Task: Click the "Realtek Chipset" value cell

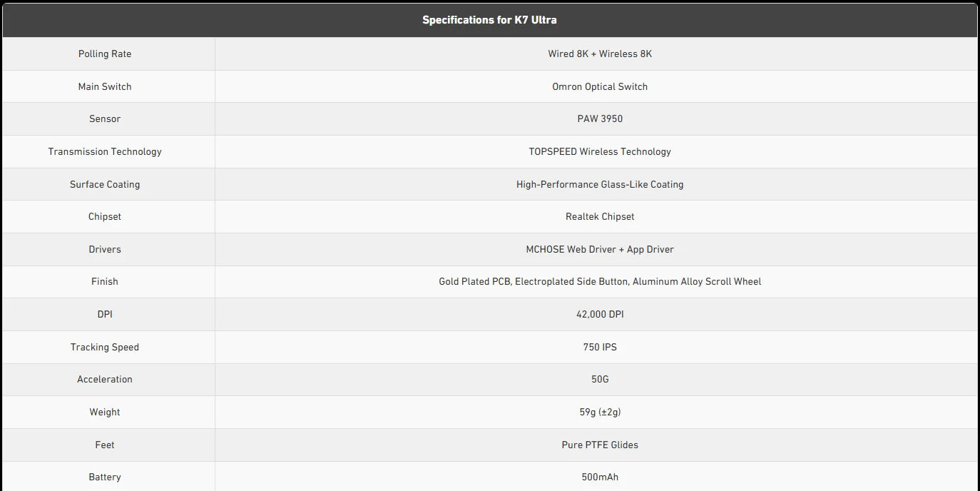Action: click(x=600, y=216)
